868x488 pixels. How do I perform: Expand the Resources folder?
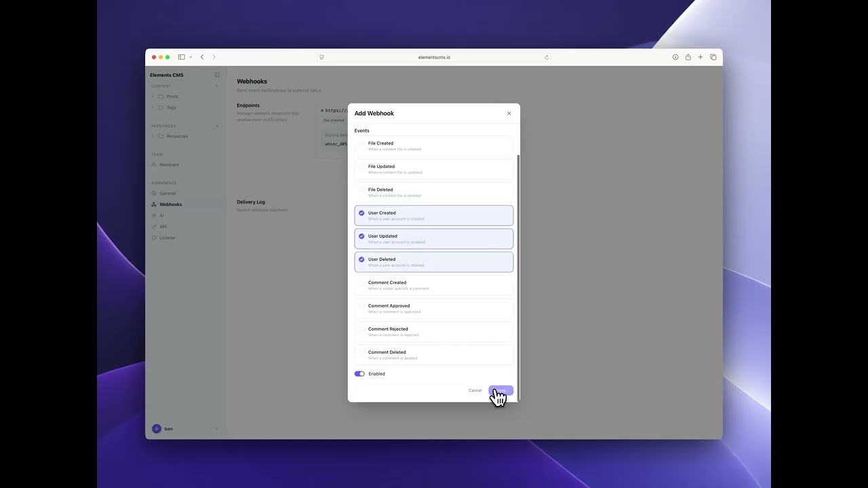click(x=153, y=136)
